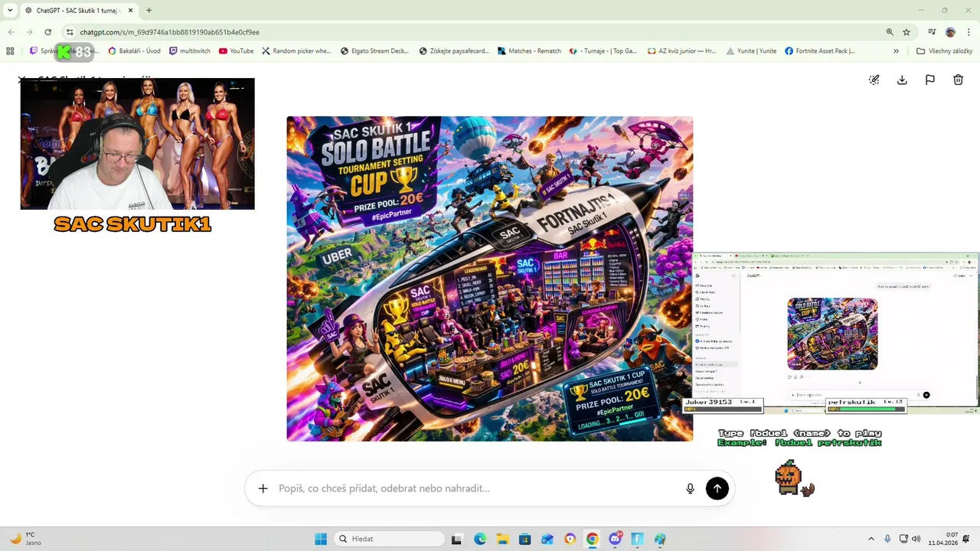This screenshot has height=551, width=980.
Task: Open the media control icon in Chrome toolbar
Action: 932,32
